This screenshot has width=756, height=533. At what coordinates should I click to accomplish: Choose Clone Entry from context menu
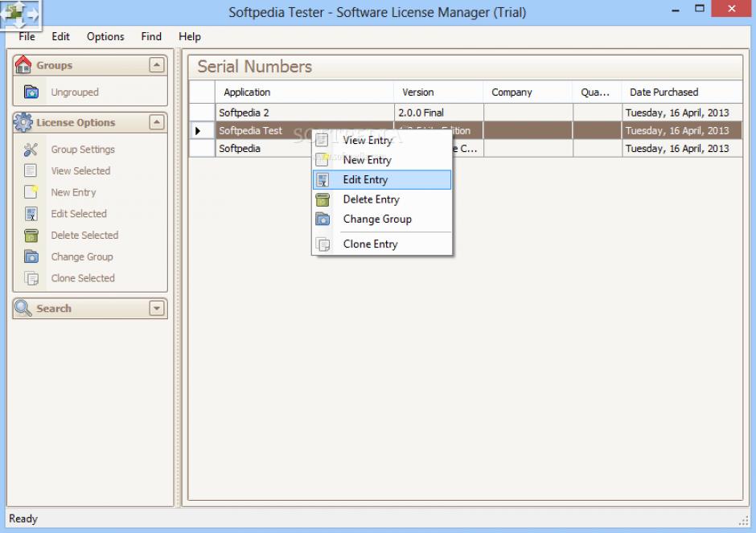[x=382, y=244]
